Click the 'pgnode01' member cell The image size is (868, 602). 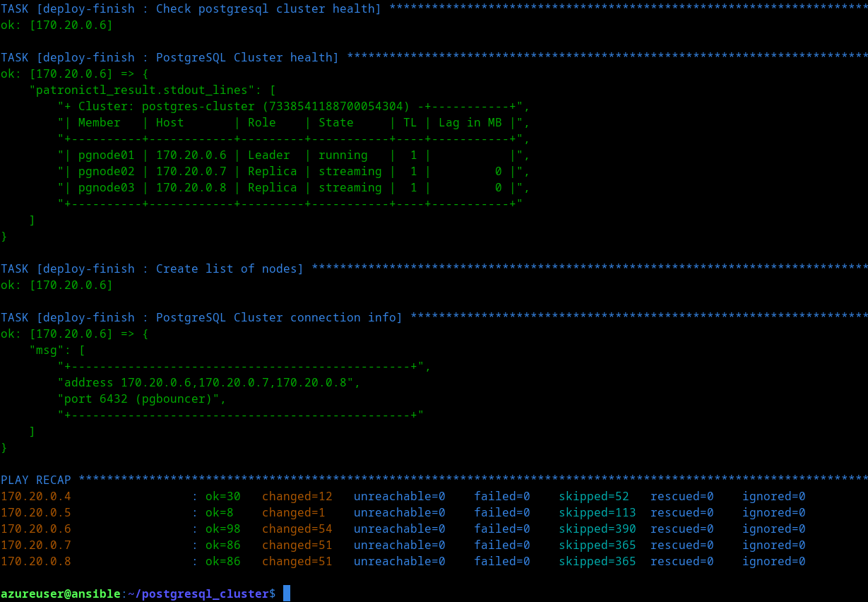pyautogui.click(x=107, y=155)
